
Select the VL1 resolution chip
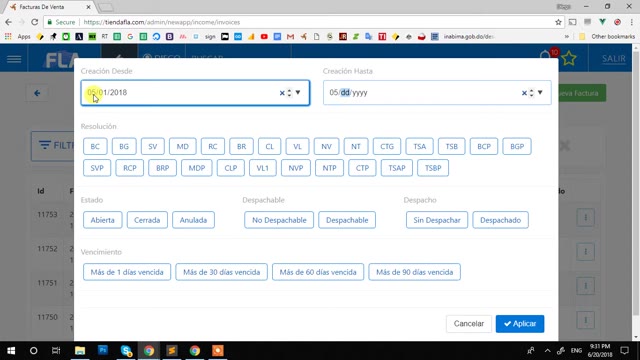tap(262, 168)
